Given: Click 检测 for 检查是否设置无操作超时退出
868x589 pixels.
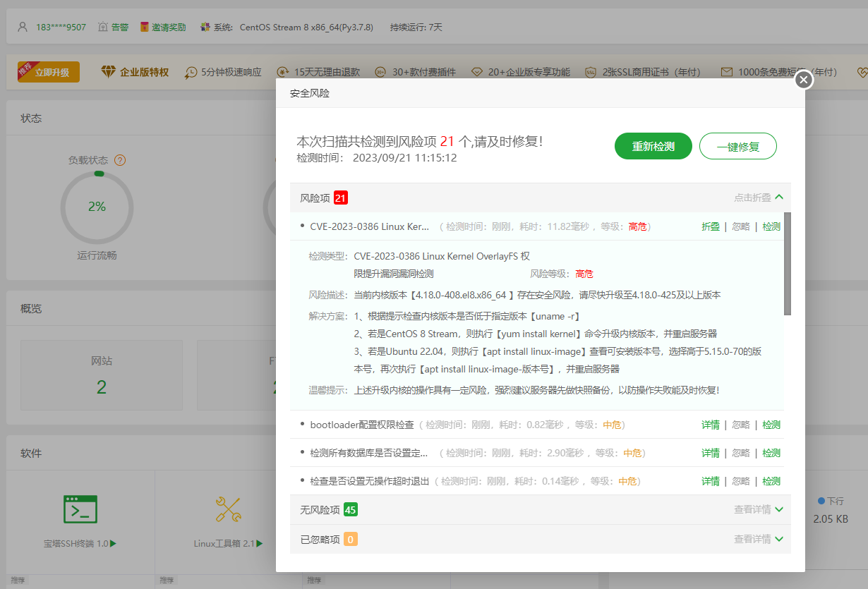Looking at the screenshot, I should pos(771,481).
